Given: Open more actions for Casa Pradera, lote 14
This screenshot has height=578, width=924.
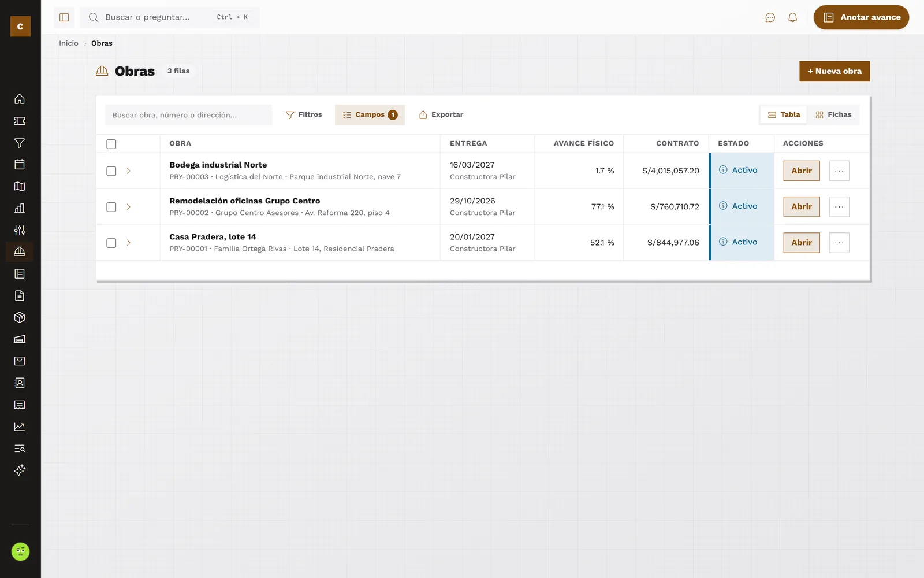Looking at the screenshot, I should pos(839,243).
